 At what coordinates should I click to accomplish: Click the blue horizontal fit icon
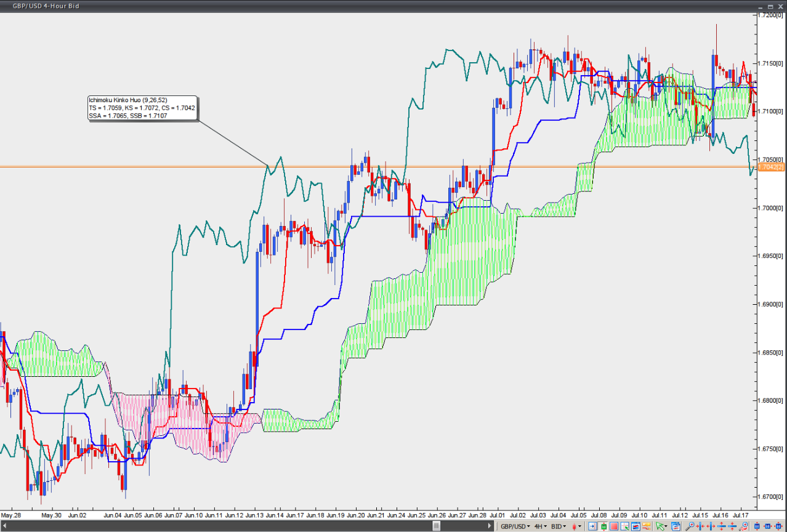pyautogui.click(x=768, y=526)
